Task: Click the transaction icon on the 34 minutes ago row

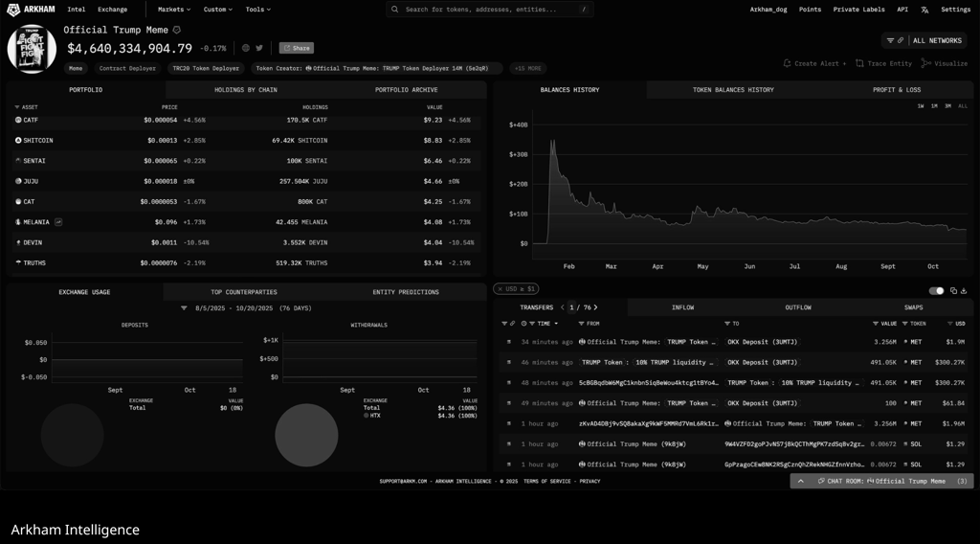Action: (x=509, y=342)
